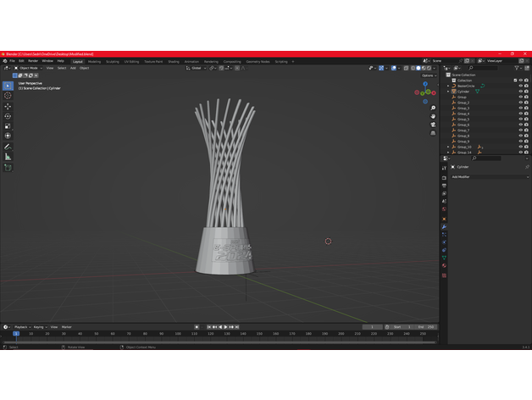Select the Measure tool
This screenshot has width=532, height=400.
[8, 157]
